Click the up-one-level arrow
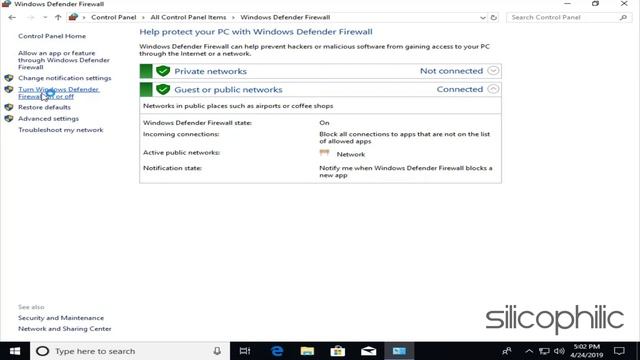This screenshot has width=640, height=360. 58,18
